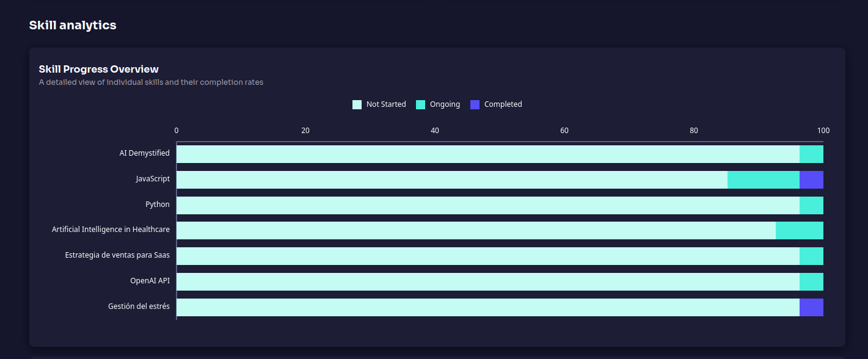Click the Gestión del estrés axis label
Viewport: 868px width, 359px height.
coord(139,306)
